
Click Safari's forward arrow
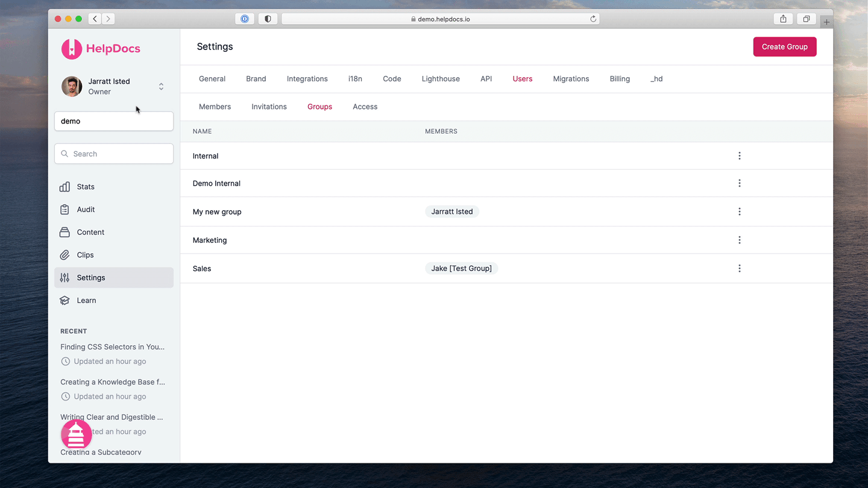(108, 19)
